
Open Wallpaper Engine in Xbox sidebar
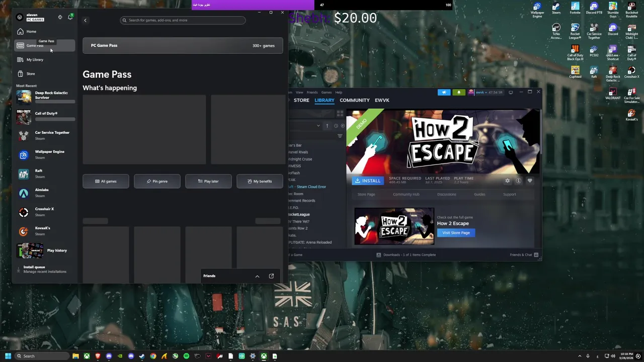tap(45, 154)
